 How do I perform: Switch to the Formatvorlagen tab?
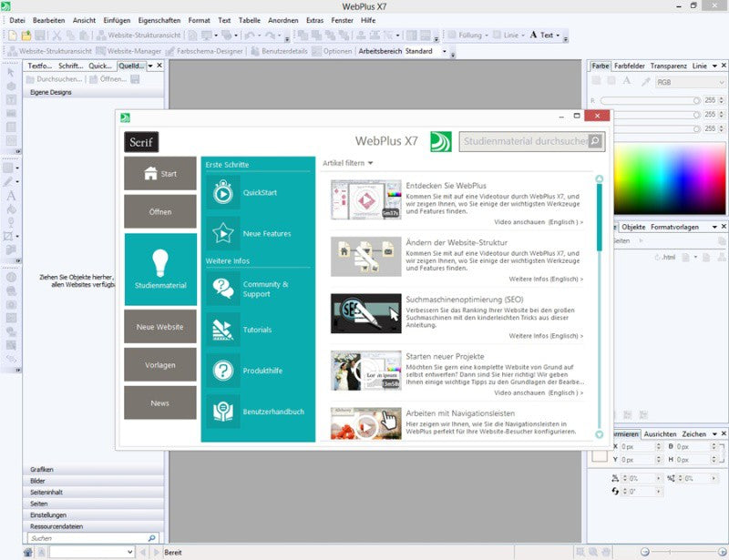click(674, 227)
